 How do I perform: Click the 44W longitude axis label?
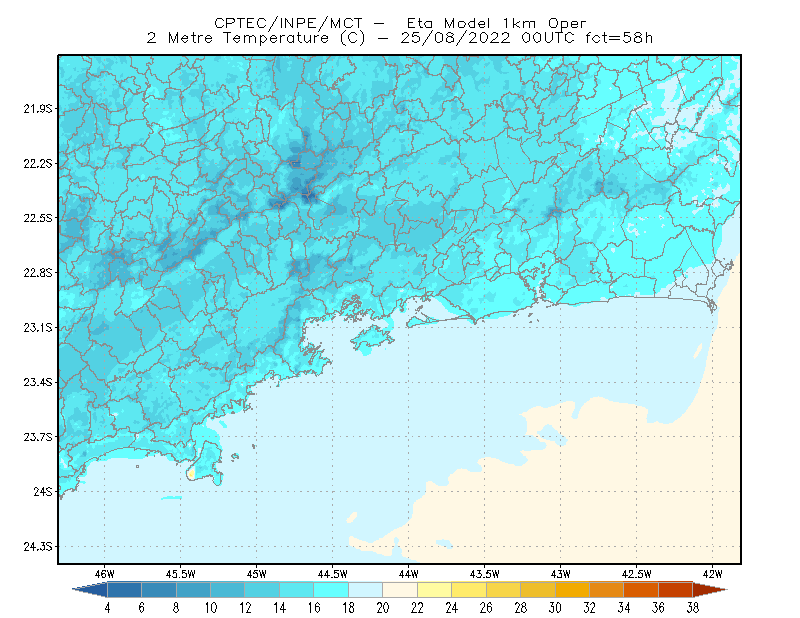point(408,574)
